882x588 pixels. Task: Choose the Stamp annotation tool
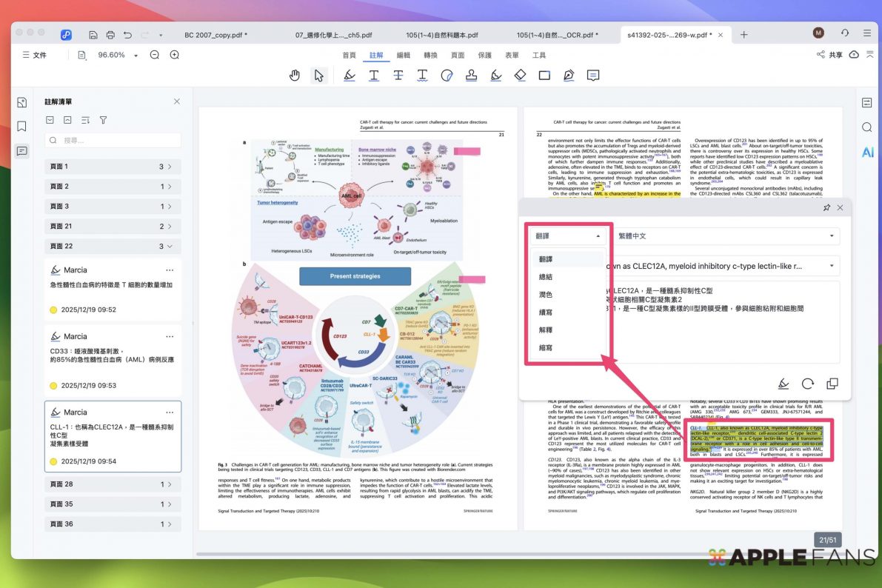[x=471, y=75]
